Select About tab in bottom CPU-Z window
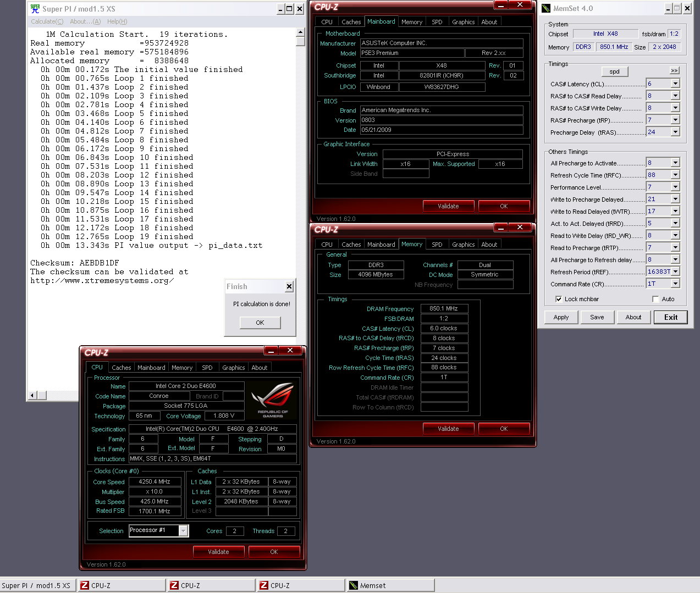This screenshot has height=593, width=700. (x=259, y=368)
